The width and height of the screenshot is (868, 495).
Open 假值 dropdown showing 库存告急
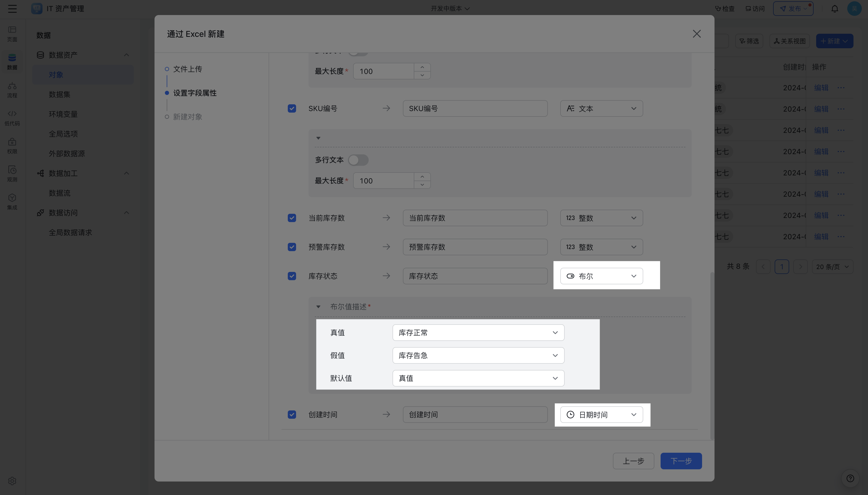click(x=478, y=355)
